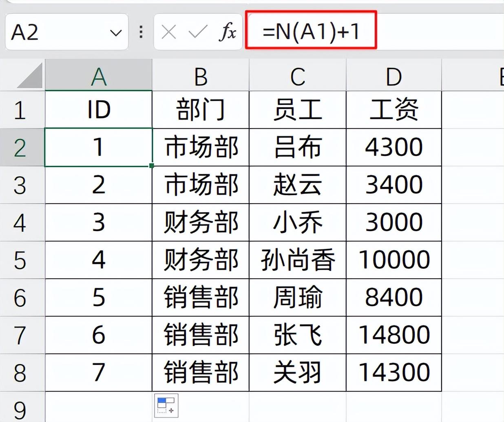Viewport: 504px width, 422px height.
Task: Click the salary cell 14300
Action: coord(394,373)
